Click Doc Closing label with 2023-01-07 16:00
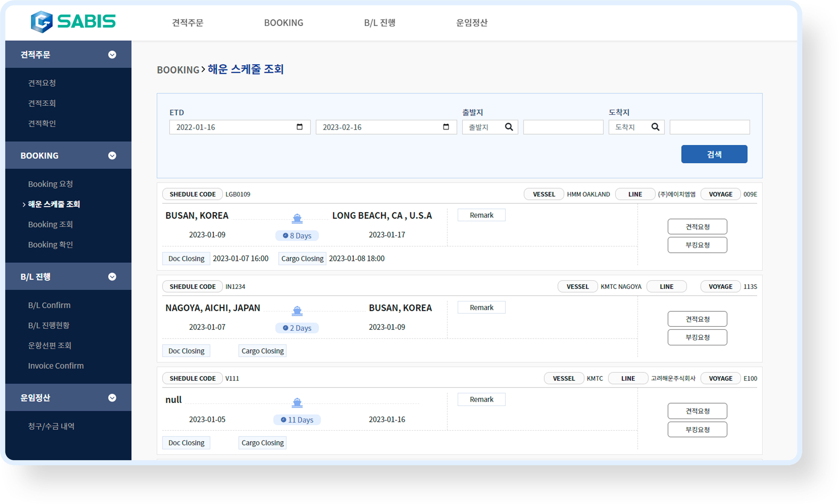 point(186,258)
